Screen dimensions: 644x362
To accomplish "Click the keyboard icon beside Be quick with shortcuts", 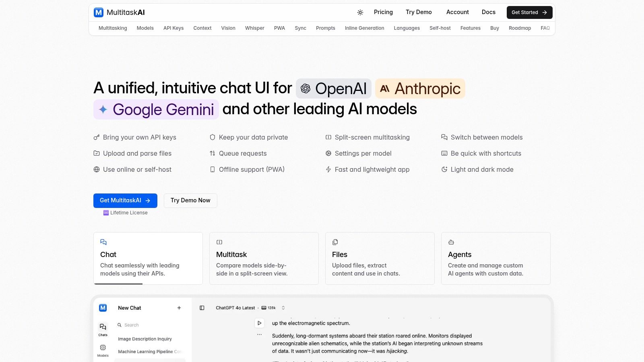I will (444, 153).
